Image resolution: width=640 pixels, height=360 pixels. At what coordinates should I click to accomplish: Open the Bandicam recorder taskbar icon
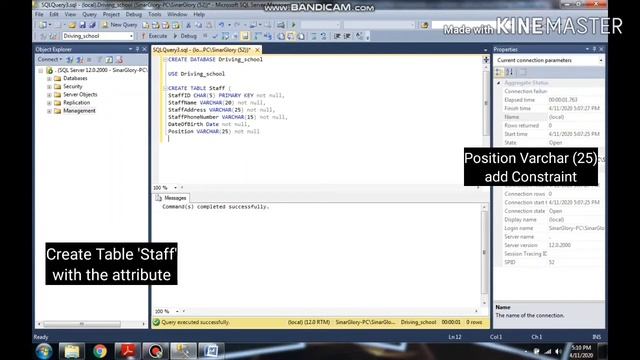point(155,351)
